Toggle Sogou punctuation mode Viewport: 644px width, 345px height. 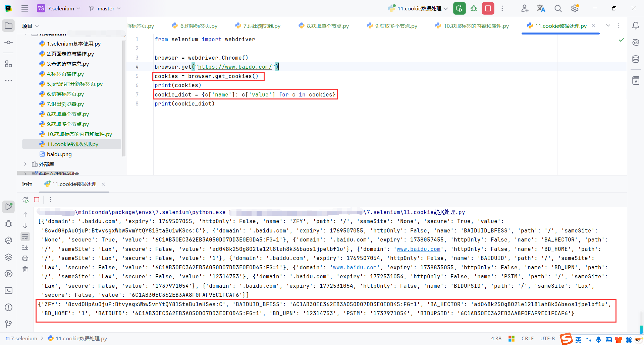click(x=589, y=340)
